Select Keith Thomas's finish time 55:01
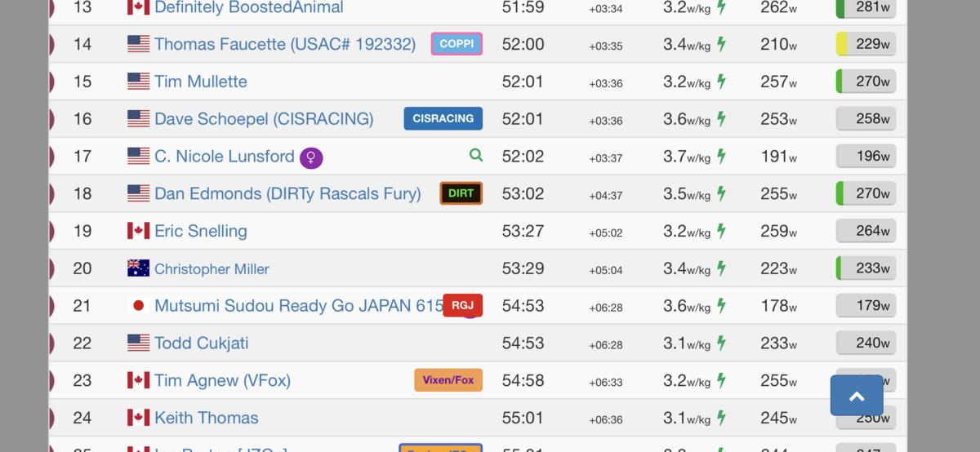The height and width of the screenshot is (452, 980). (523, 418)
